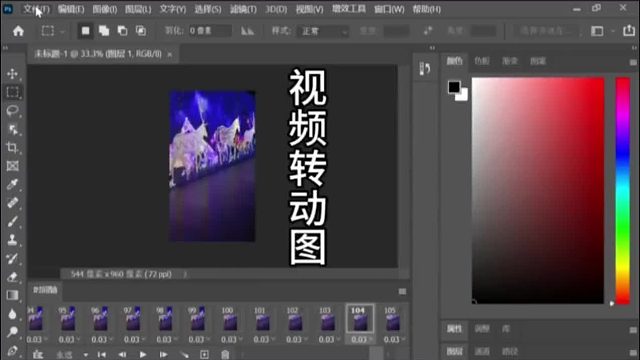Select the Eraser tool
This screenshot has height=360, width=640.
point(12,277)
